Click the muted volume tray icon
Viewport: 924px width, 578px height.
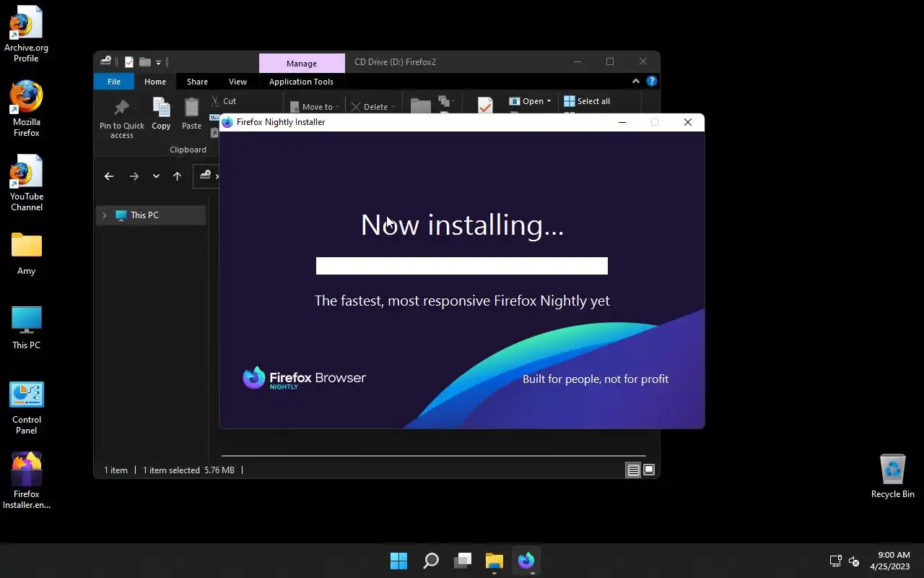pyautogui.click(x=854, y=561)
